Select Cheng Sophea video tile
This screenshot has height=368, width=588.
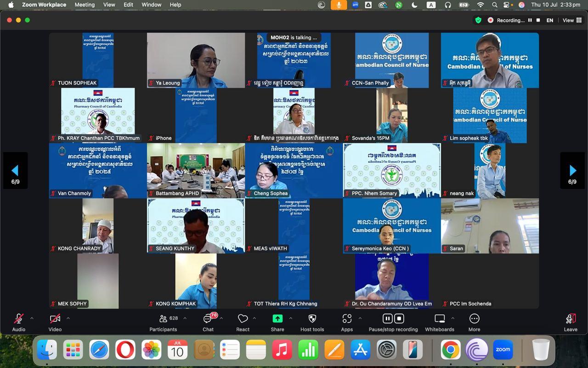click(294, 171)
